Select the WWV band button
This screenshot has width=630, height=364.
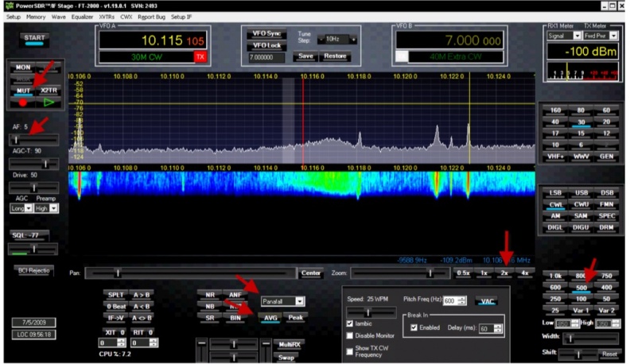pyautogui.click(x=581, y=157)
